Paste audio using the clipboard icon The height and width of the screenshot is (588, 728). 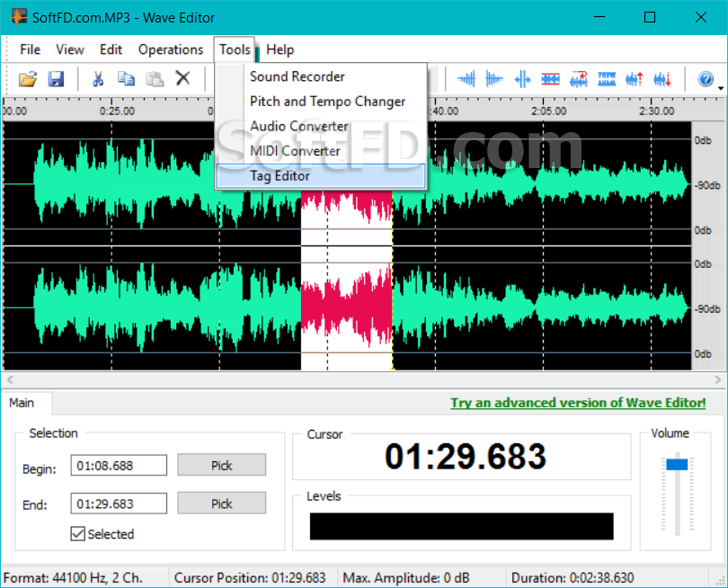[x=155, y=79]
